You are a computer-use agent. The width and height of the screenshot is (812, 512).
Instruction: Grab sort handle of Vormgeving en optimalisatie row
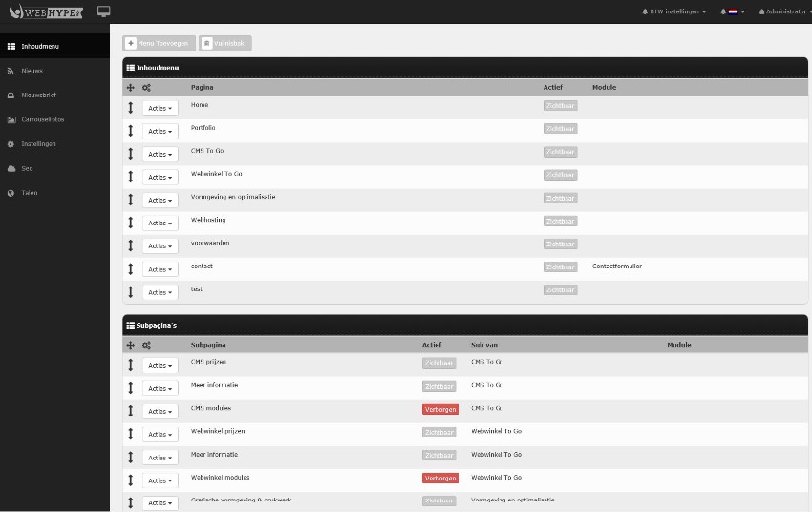[x=131, y=200]
